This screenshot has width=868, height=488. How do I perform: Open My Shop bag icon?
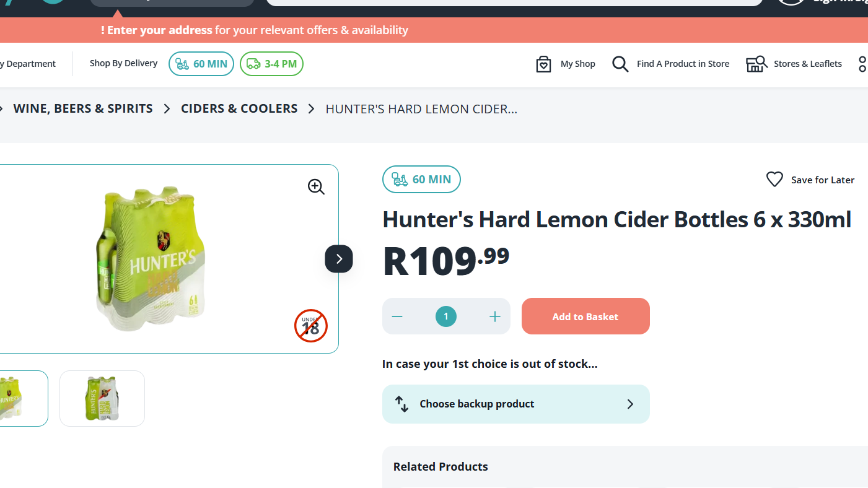click(543, 64)
